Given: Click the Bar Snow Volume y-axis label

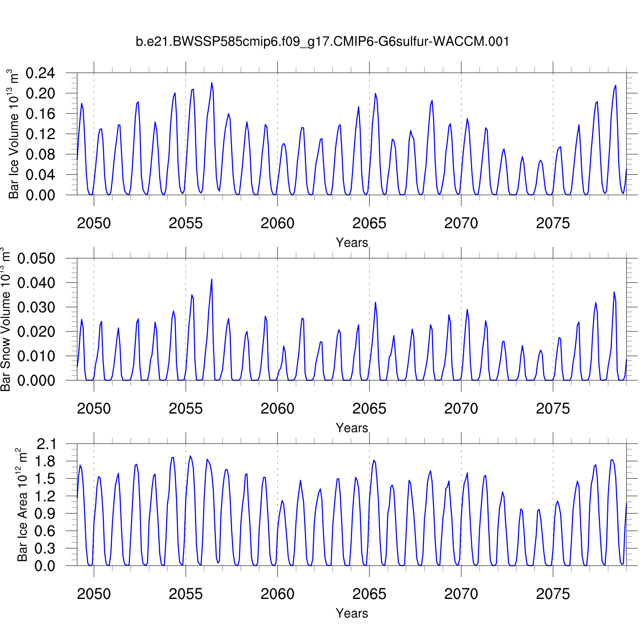Looking at the screenshot, I should point(6,319).
